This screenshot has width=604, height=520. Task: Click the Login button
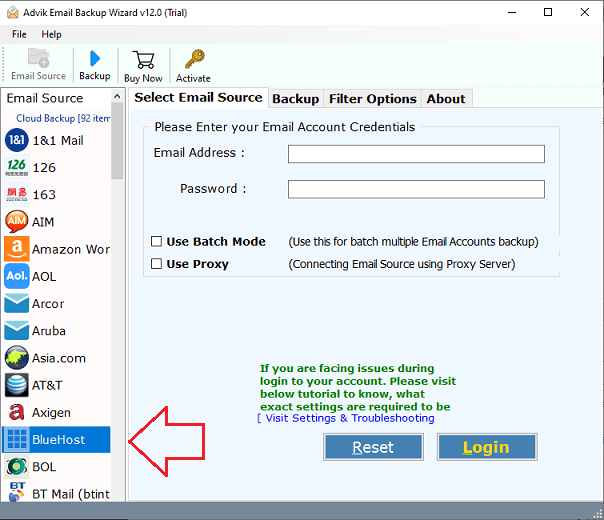pos(487,447)
